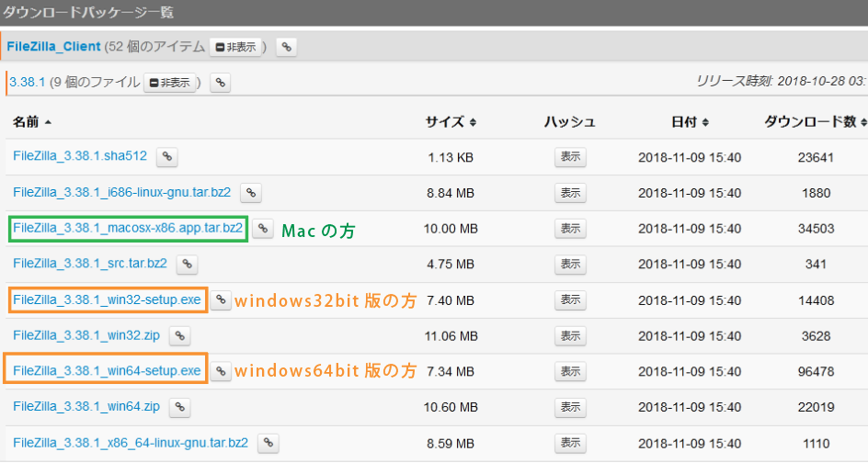This screenshot has width=868, height=463.
Task: Click the 96478 download count cell
Action: coord(816,371)
